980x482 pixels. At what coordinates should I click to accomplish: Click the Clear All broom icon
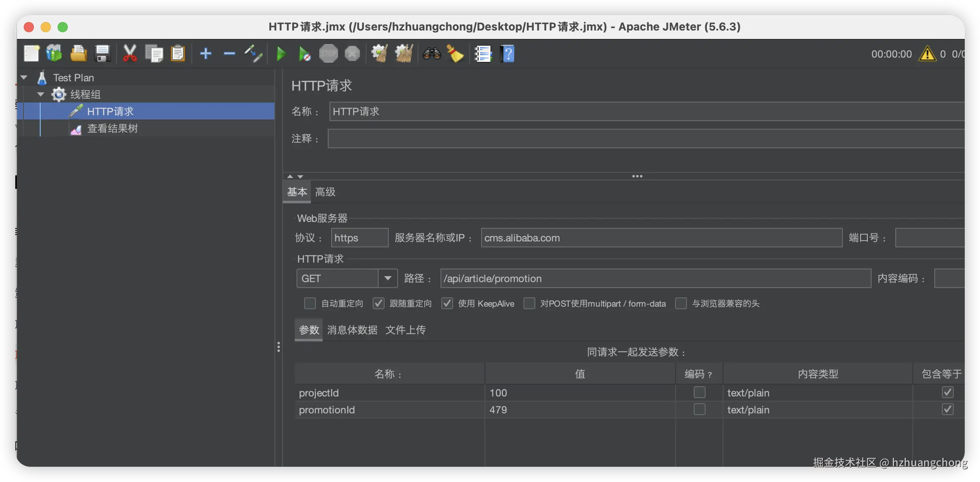pyautogui.click(x=404, y=54)
